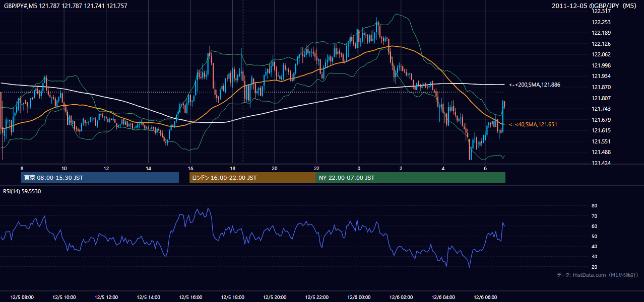
Task: Click hour tick 22 below the candlestick chart
Action: click(x=317, y=168)
